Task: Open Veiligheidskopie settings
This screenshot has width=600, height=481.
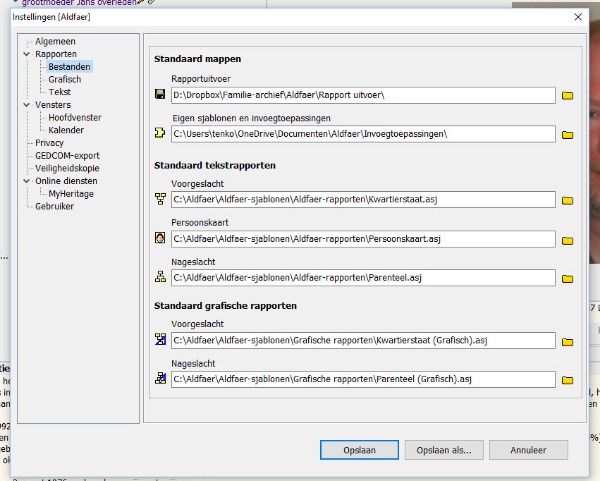Action: point(67,169)
